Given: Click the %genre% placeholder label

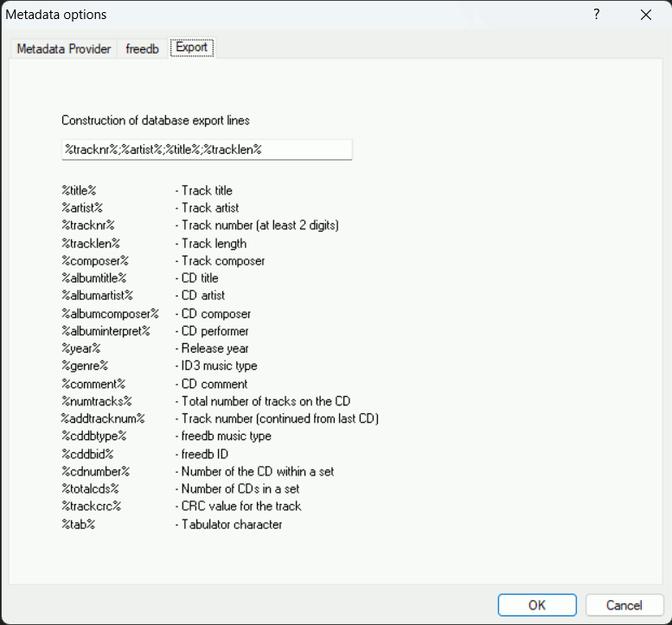Looking at the screenshot, I should [84, 367].
